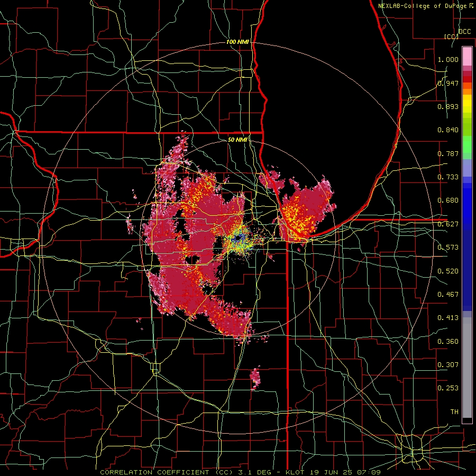Click the TH label on the scale
The image size is (476, 476).
454,412
